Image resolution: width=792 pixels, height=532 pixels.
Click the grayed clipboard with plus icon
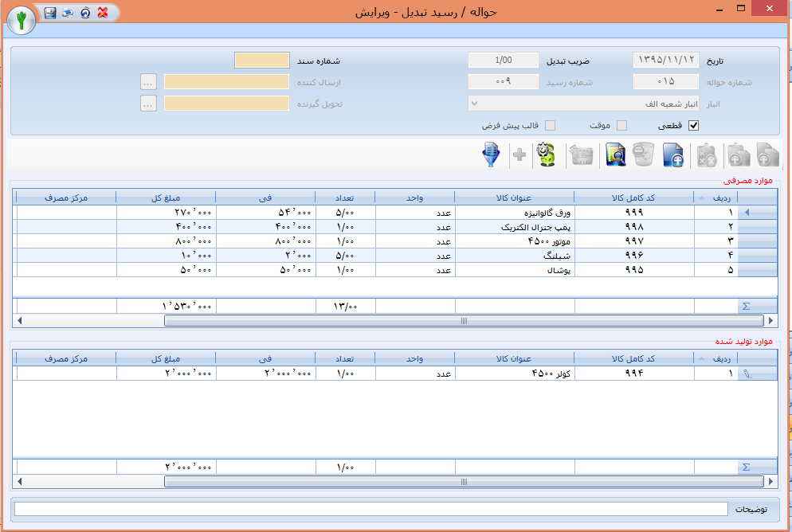(x=738, y=155)
